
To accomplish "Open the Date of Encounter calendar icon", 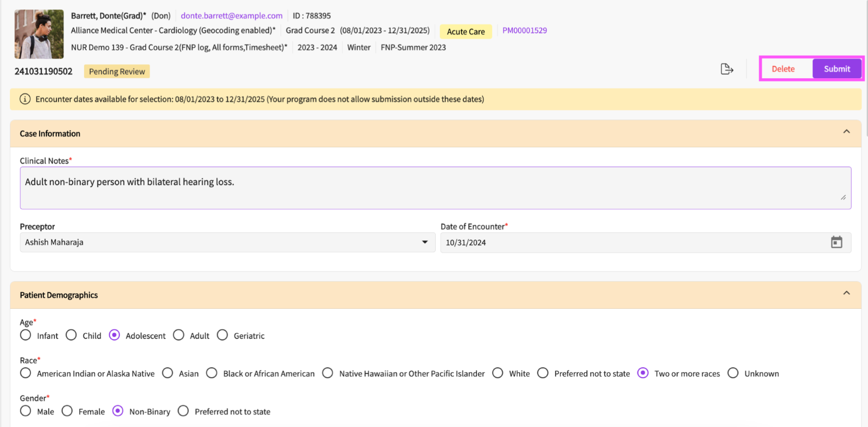I will point(836,243).
